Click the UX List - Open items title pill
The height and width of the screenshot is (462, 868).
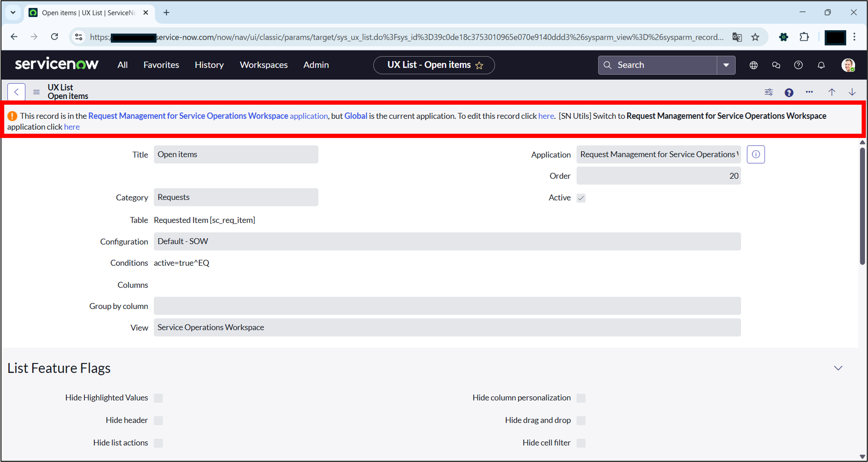434,65
